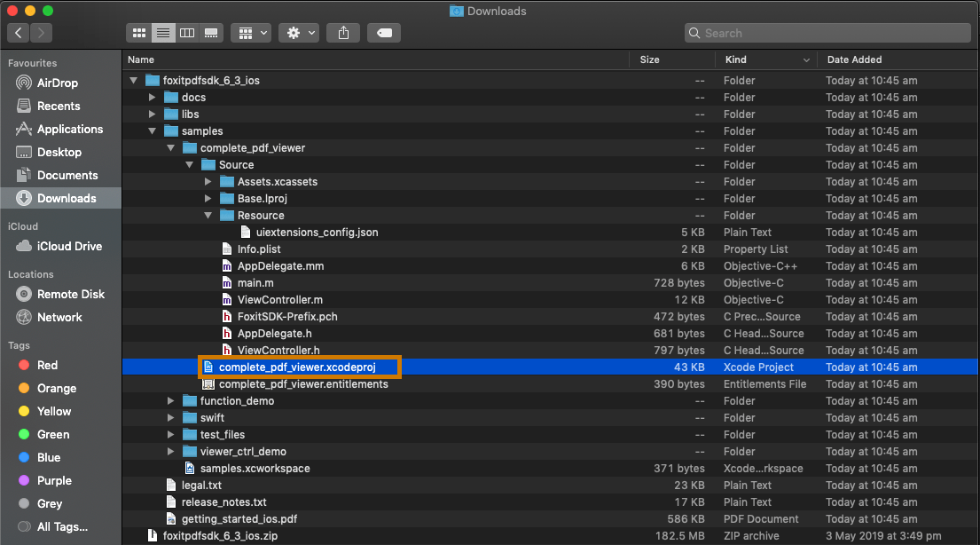980x545 pixels.
Task: Collapse the samples folder
Action: point(152,130)
